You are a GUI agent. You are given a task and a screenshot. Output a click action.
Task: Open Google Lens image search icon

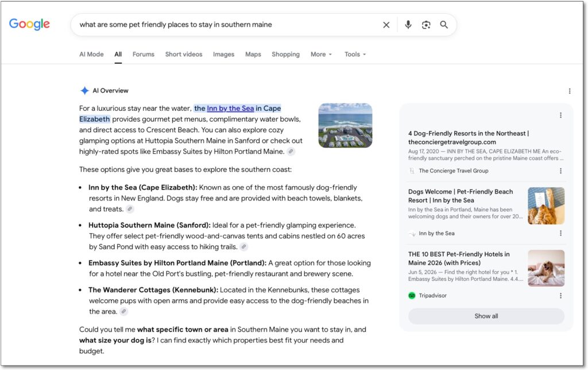(x=426, y=25)
